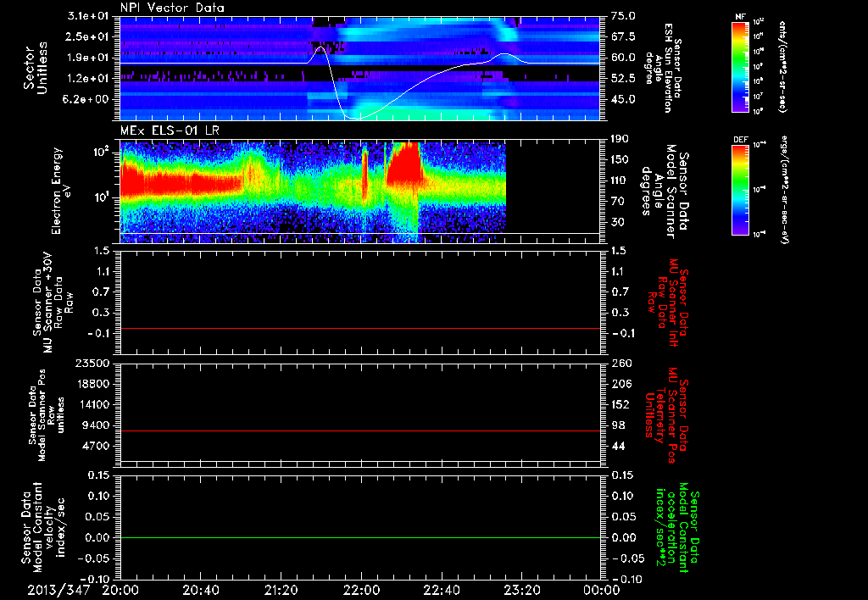This screenshot has height=600, width=868.
Task: Click the 2013/347 date label
Action: [58, 590]
